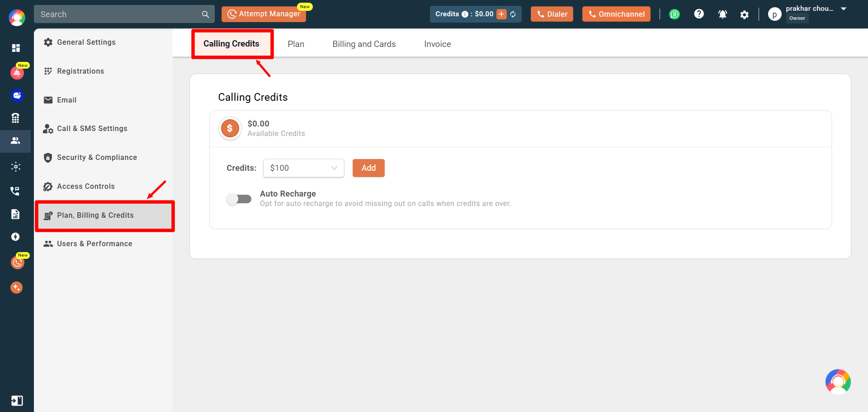The image size is (868, 412).
Task: Open the support chat widget bubble
Action: pos(838,382)
